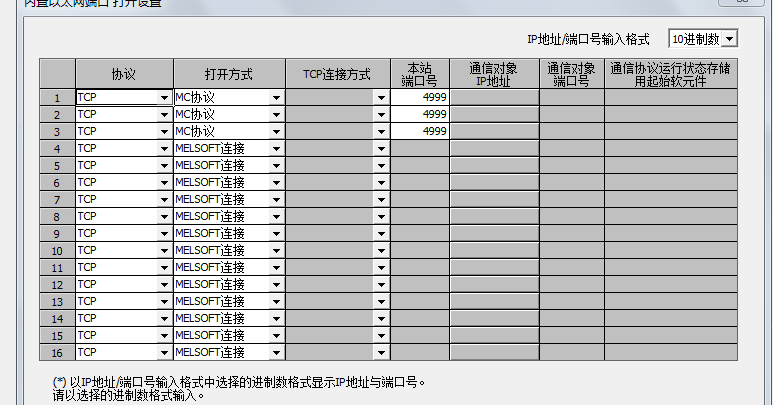Click the communication target IP address cell in row 1
Screen dimensions: 773x405
click(494, 98)
